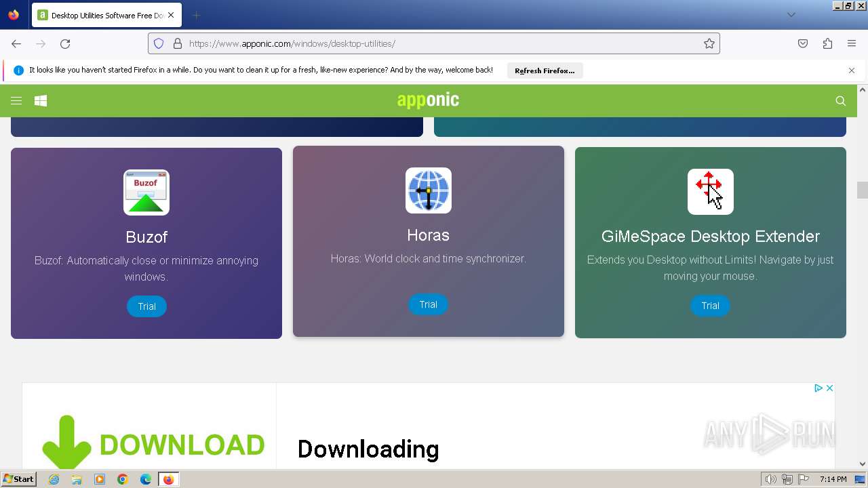868x488 pixels.
Task: Show site security padlock details
Action: pos(178,43)
